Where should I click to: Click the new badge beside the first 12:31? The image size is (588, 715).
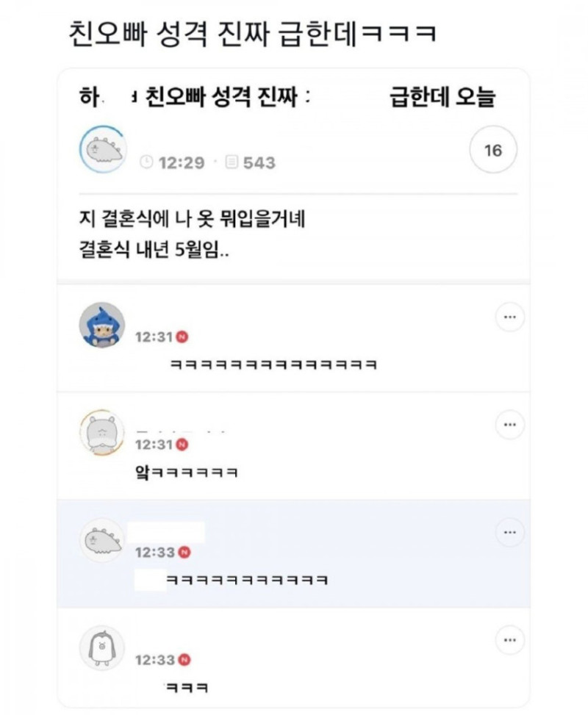coord(182,337)
